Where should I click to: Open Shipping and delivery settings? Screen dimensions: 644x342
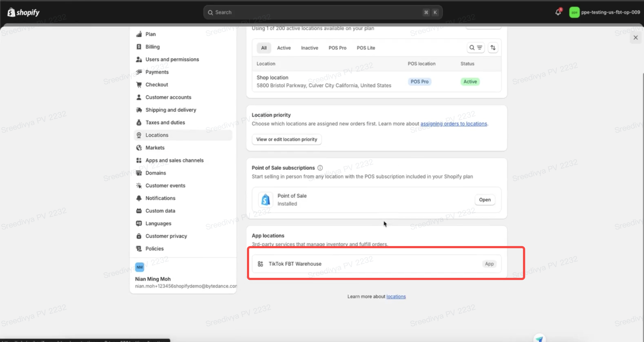(171, 110)
